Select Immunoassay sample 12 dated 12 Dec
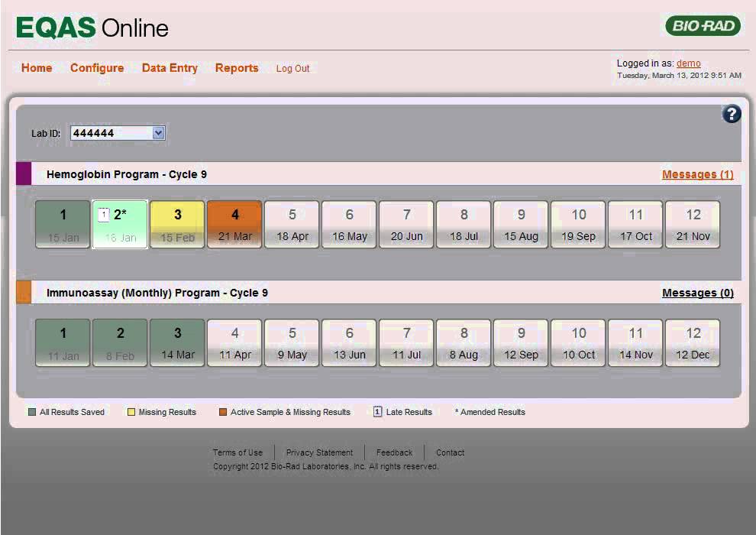Image resolution: width=756 pixels, height=535 pixels. coord(693,343)
